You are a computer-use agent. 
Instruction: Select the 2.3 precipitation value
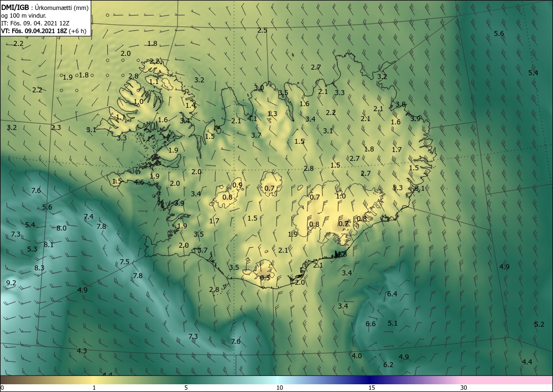(x=56, y=127)
